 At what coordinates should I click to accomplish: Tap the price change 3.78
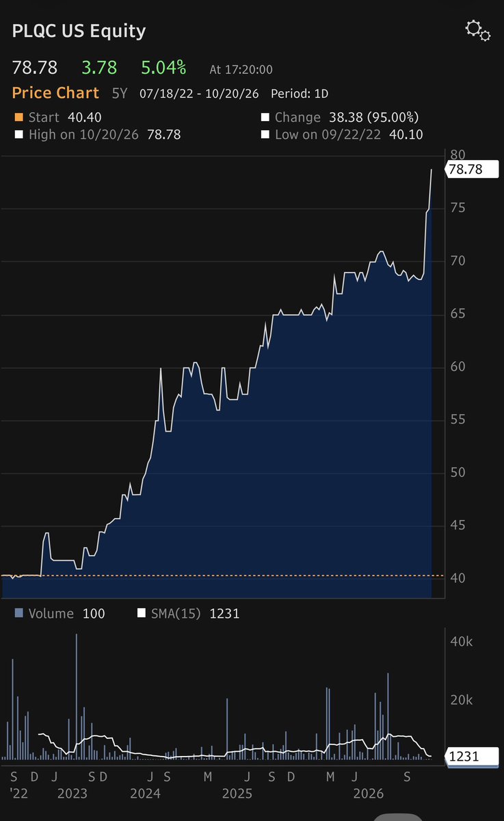[x=100, y=68]
